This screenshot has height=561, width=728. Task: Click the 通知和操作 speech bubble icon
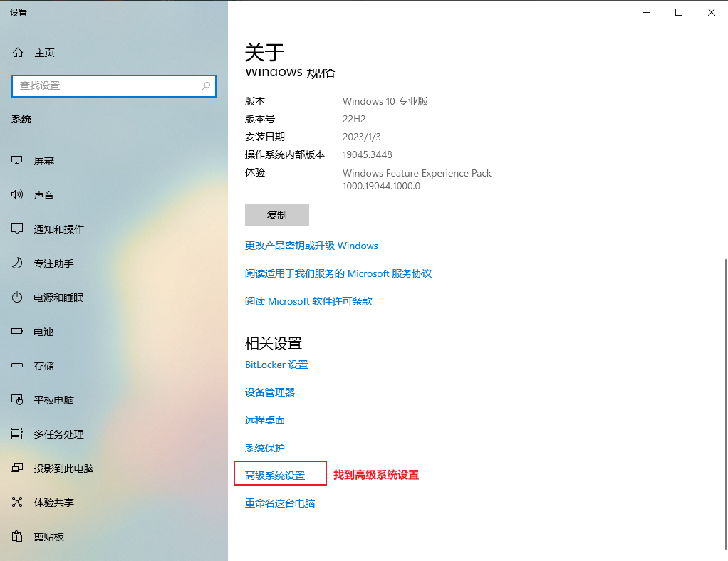[16, 229]
